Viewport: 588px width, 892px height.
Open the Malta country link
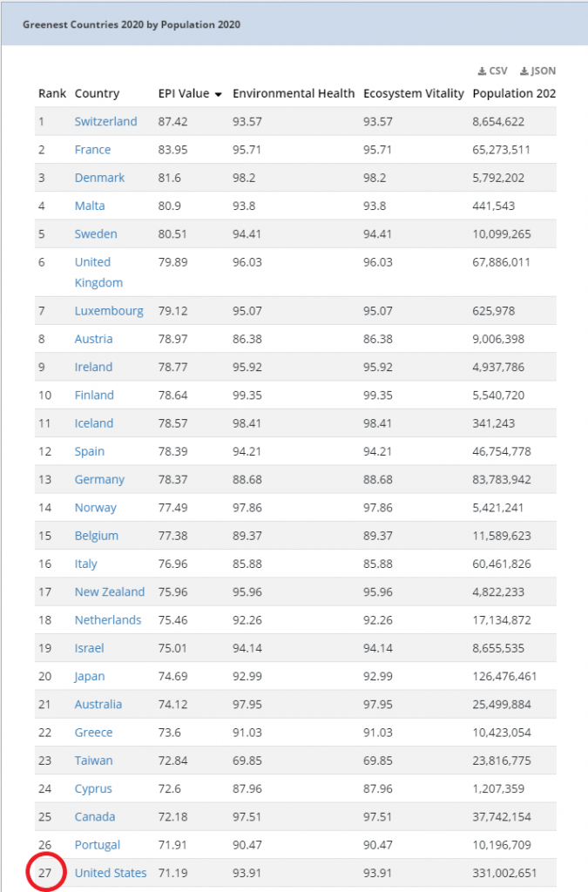pos(90,206)
